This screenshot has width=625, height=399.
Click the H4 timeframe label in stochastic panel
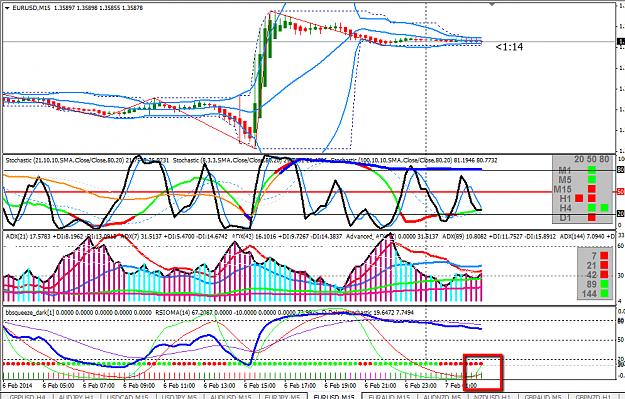565,208
